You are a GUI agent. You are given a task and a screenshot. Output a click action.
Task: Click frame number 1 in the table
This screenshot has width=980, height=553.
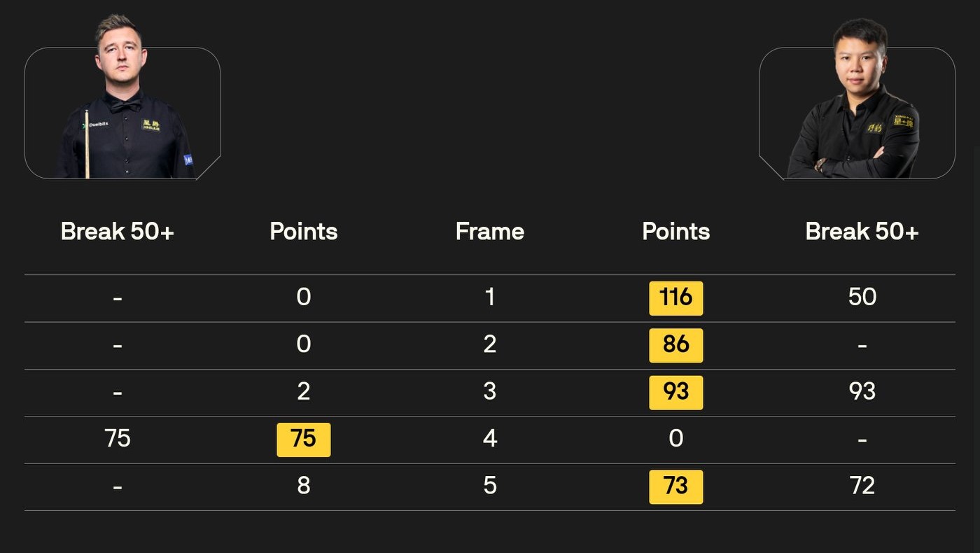pyautogui.click(x=489, y=297)
